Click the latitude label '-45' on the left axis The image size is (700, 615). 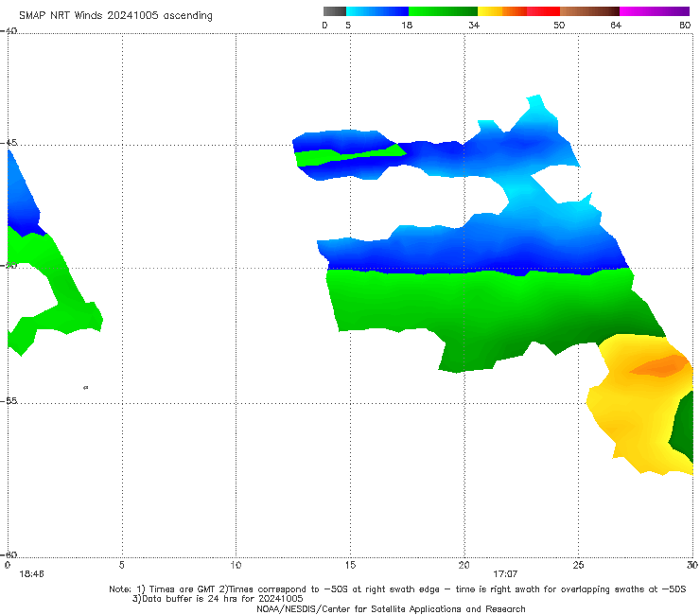9,143
